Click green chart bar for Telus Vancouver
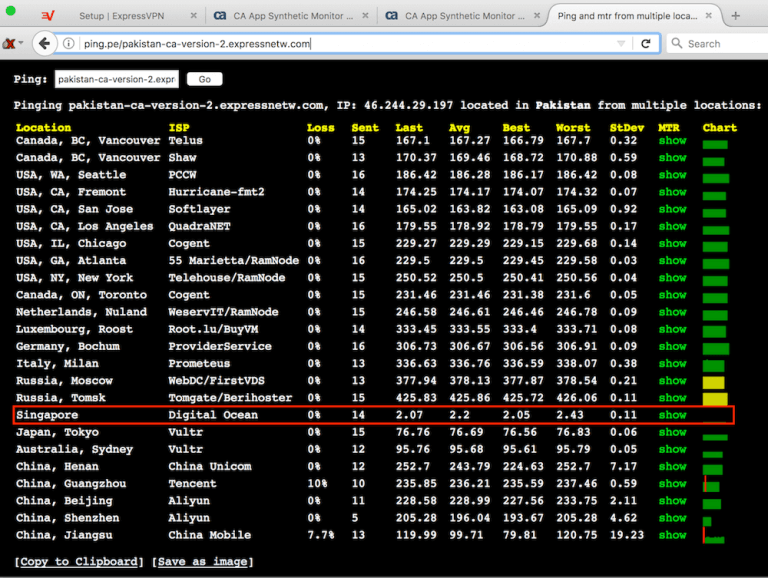The image size is (768, 578). [715, 144]
